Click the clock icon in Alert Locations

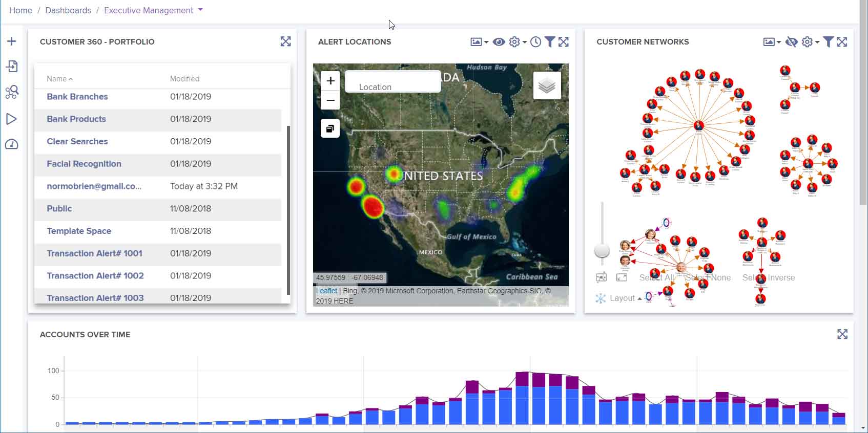[535, 42]
